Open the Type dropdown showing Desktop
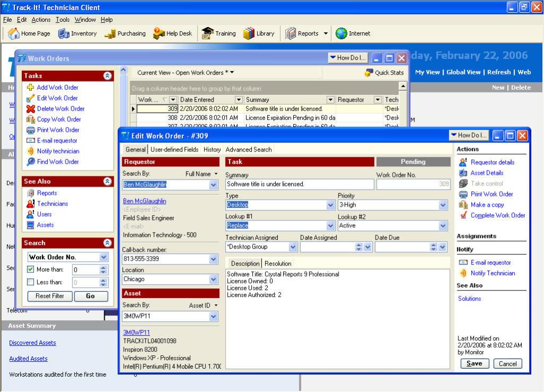This screenshot has height=392, width=544. 330,205
